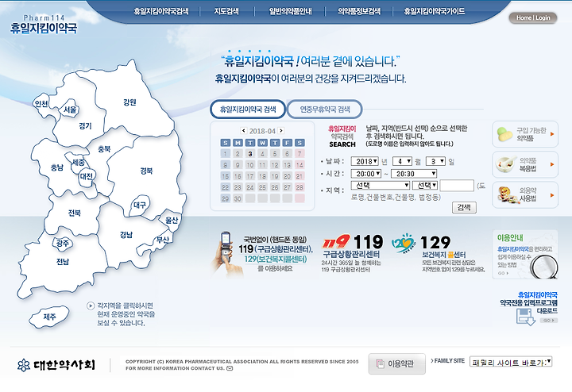Viewport: 572px width, 392px height.
Task: Click the Pharm114 휴일지킴이약국 logo
Action: (44, 25)
